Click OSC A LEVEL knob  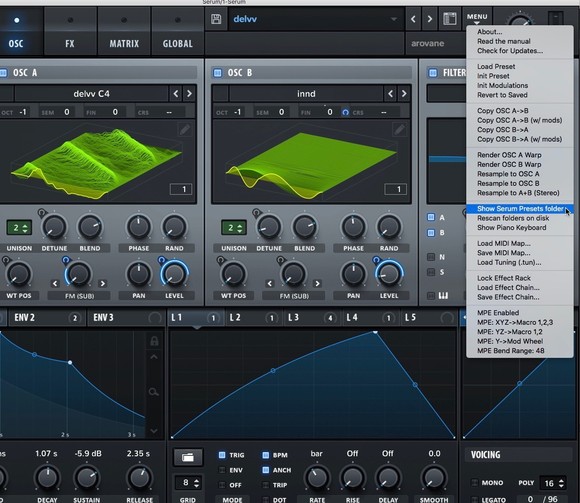[174, 274]
